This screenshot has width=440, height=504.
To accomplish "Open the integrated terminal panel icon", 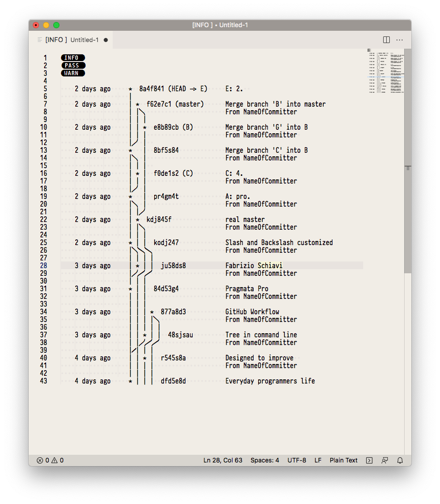I will click(x=369, y=460).
